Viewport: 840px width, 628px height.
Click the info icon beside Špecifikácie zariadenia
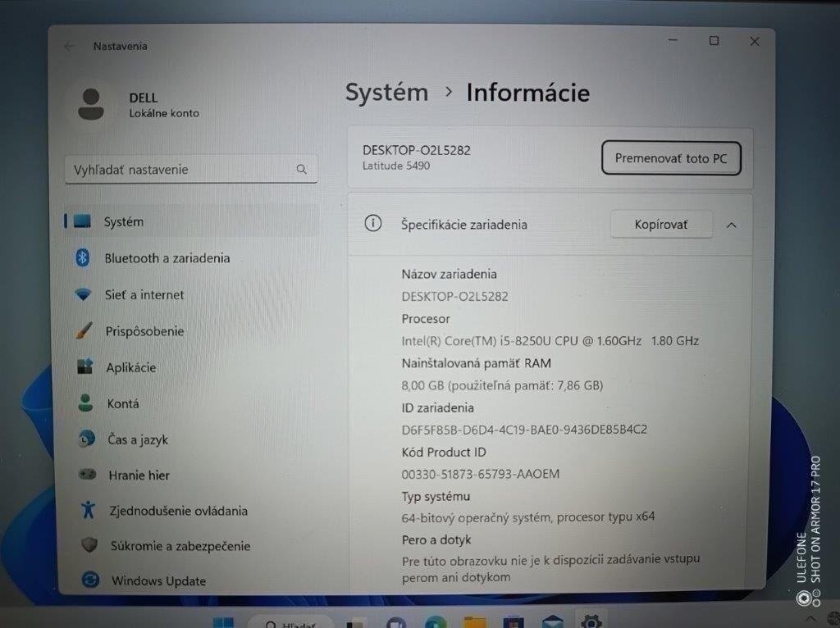(374, 224)
